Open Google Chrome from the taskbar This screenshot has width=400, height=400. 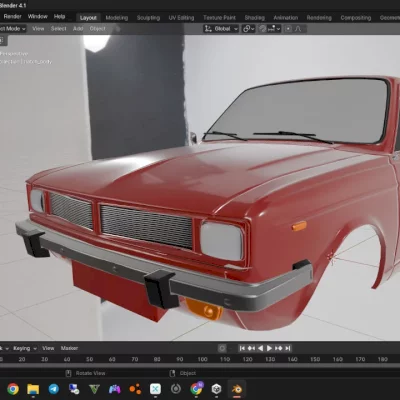13,389
